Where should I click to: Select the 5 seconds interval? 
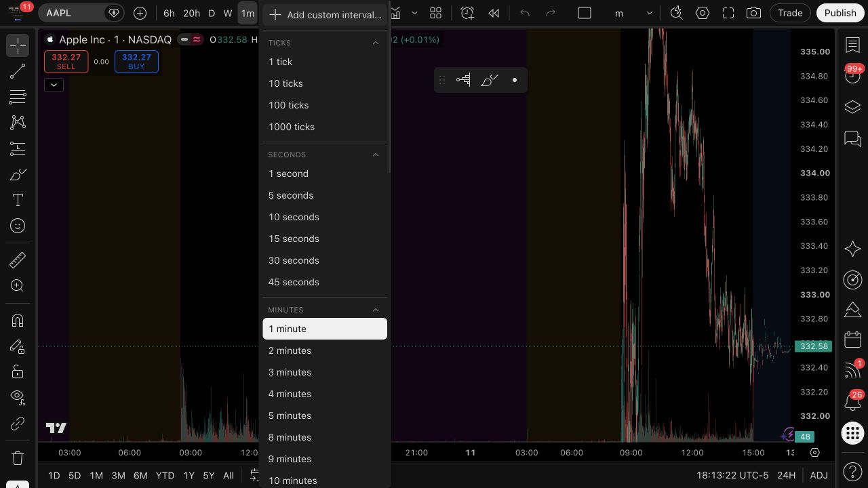(325, 195)
